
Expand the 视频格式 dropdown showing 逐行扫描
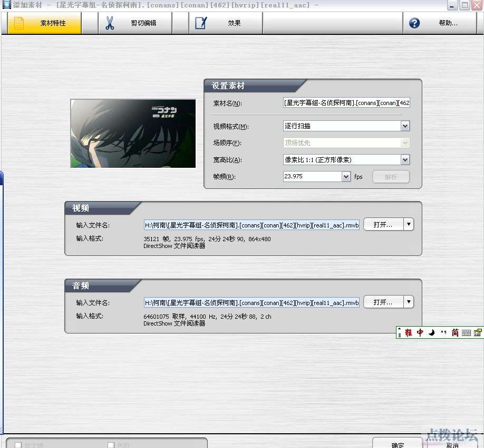click(x=405, y=126)
